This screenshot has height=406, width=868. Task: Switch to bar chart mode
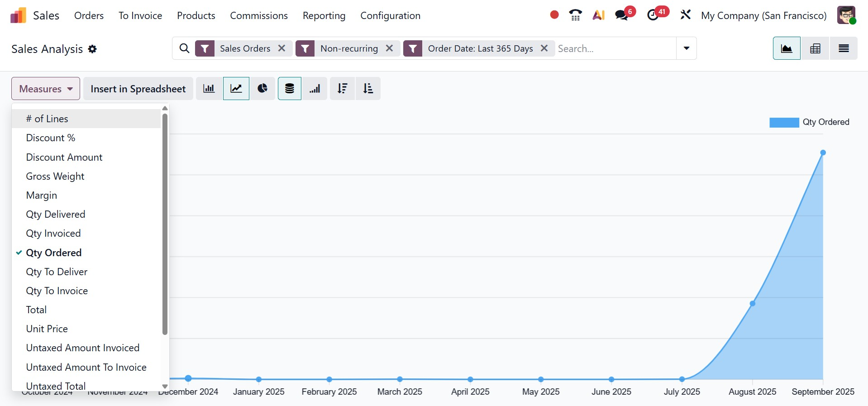coord(209,88)
